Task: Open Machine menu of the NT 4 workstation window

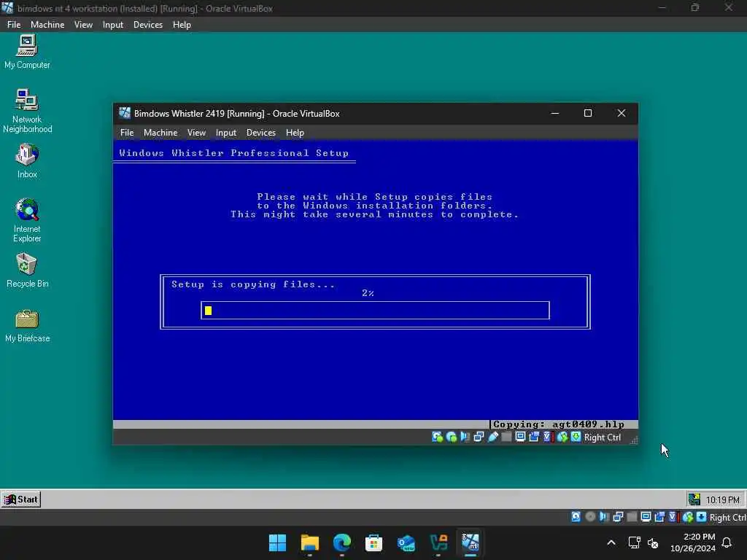Action: (47, 25)
